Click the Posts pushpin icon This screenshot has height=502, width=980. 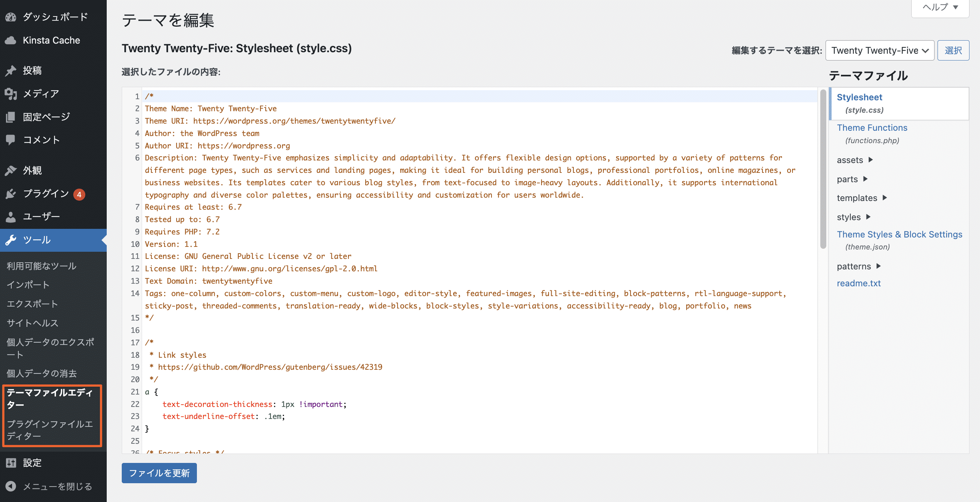pyautogui.click(x=11, y=70)
